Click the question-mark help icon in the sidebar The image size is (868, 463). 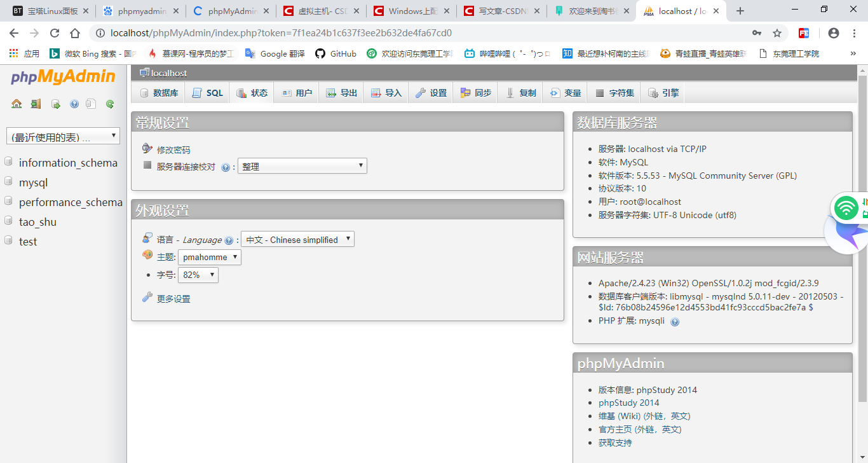coord(74,104)
